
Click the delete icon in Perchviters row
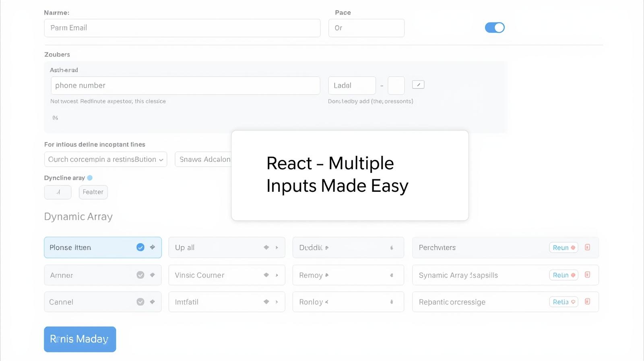point(587,247)
